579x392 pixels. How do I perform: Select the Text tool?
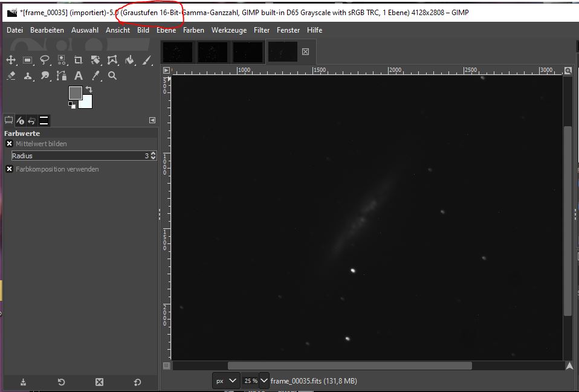click(x=79, y=76)
